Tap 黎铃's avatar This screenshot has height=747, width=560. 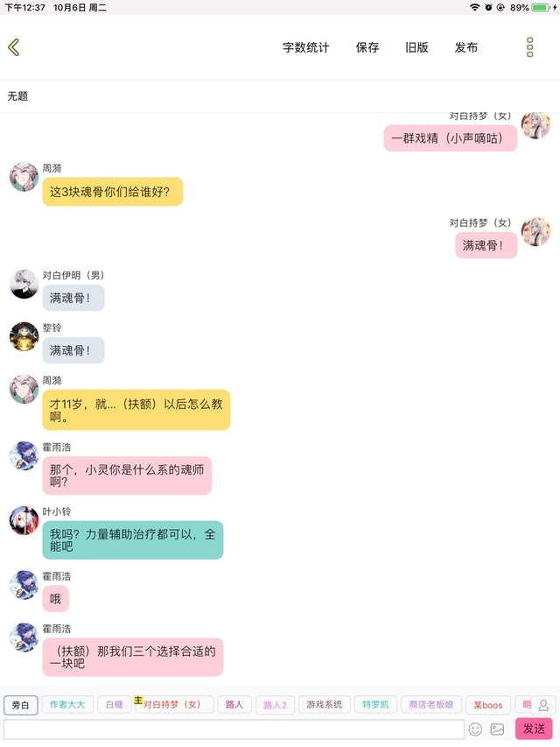coord(24,336)
